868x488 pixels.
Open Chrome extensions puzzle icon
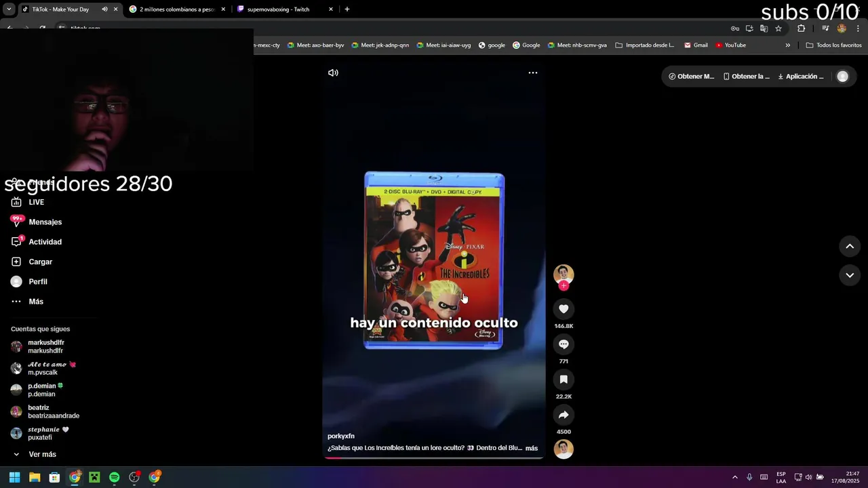coord(802,28)
